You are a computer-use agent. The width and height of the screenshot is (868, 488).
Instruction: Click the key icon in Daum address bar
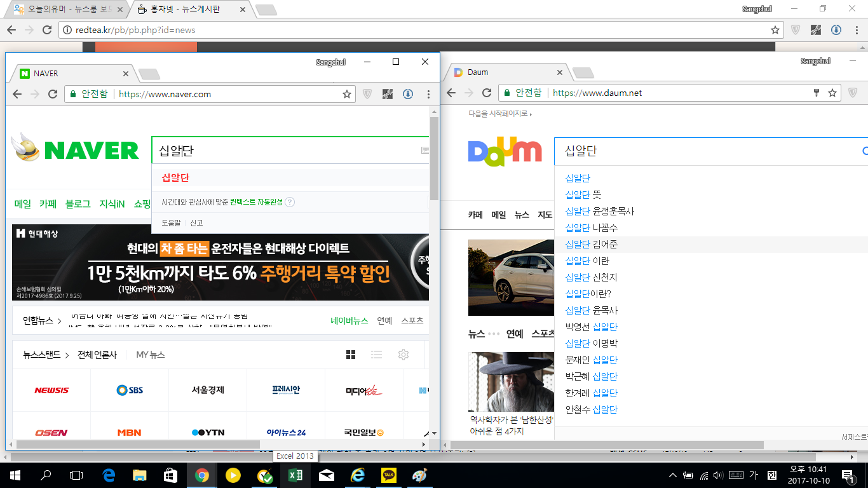tap(817, 93)
